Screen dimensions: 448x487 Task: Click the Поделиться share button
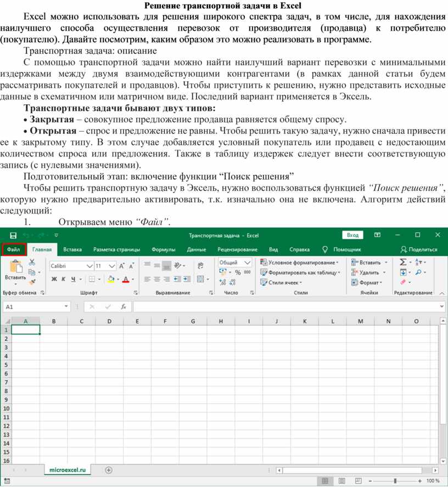click(x=419, y=249)
